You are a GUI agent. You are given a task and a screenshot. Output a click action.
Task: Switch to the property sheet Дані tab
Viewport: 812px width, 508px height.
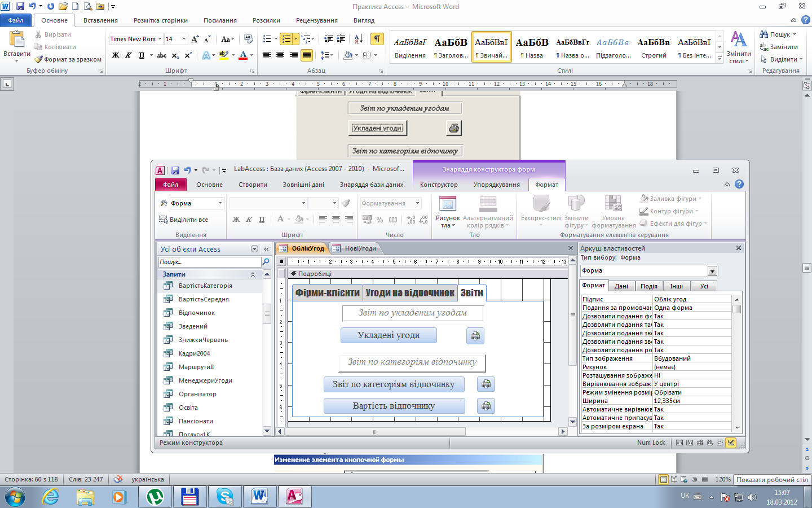[x=621, y=286]
